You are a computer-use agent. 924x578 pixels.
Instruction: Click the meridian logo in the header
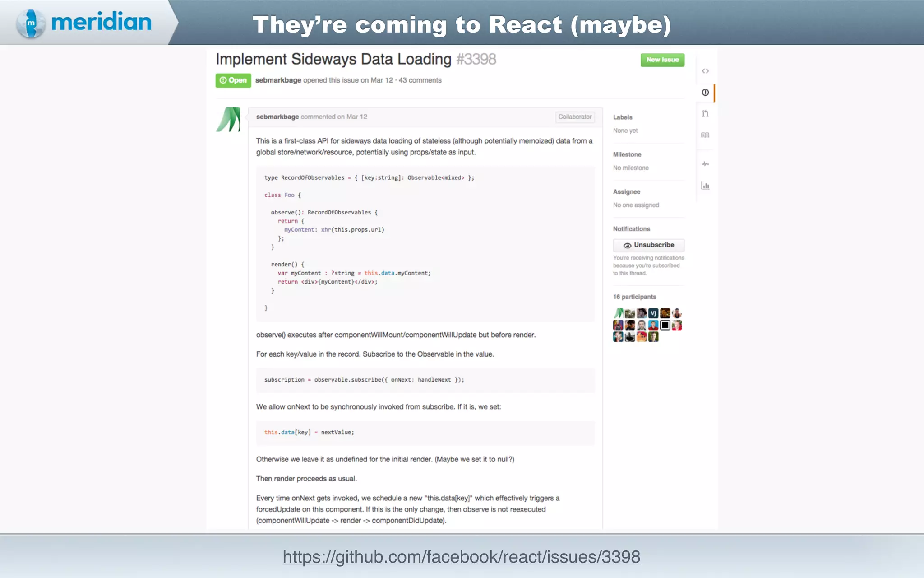(84, 23)
